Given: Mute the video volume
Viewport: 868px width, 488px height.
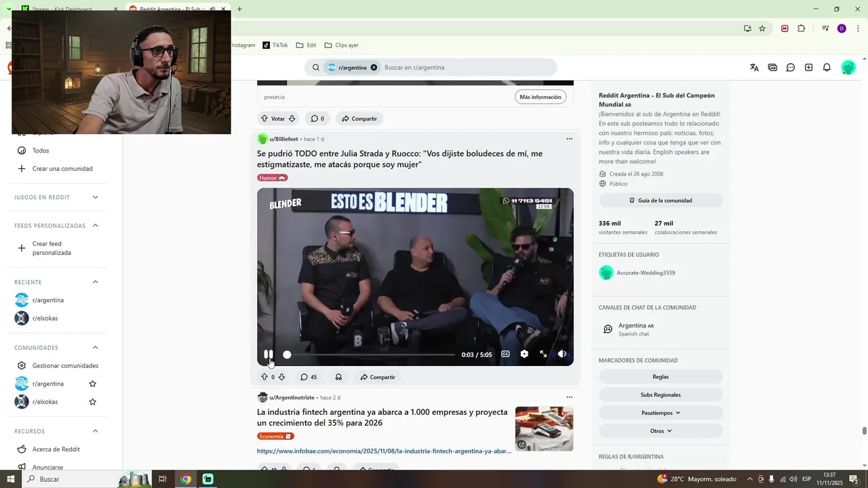Looking at the screenshot, I should tap(562, 354).
